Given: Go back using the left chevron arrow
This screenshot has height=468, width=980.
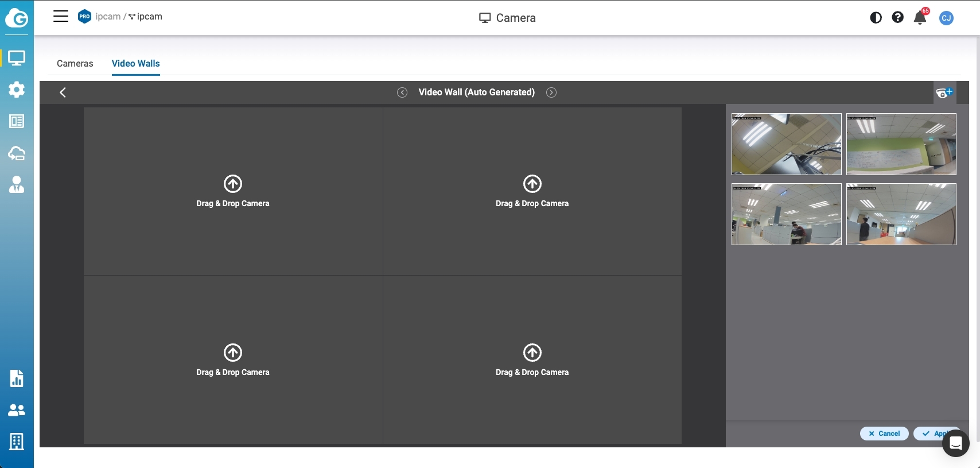Looking at the screenshot, I should pos(63,92).
